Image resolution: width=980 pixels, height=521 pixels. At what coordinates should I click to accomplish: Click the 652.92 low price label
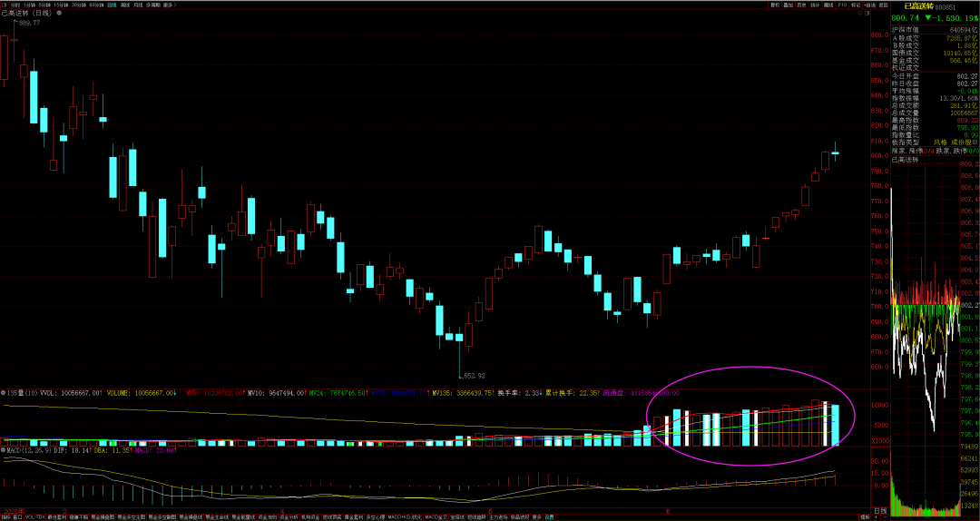coord(473,377)
